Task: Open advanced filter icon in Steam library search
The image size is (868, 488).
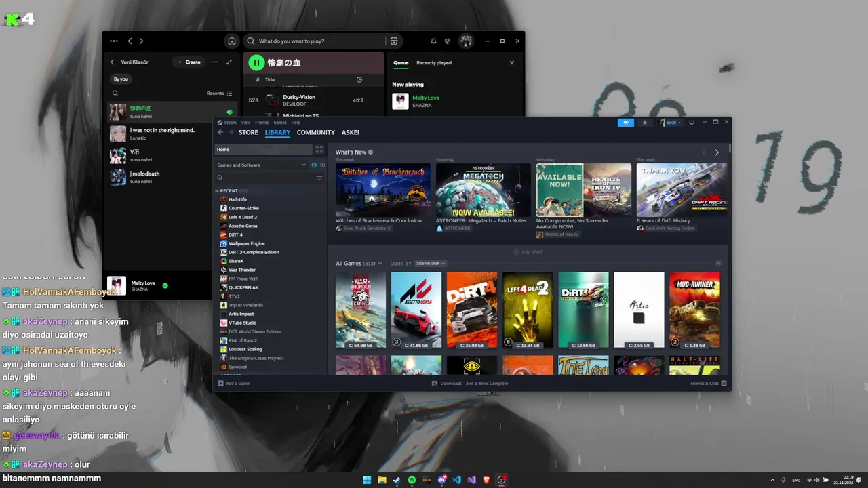Action: 319,178
